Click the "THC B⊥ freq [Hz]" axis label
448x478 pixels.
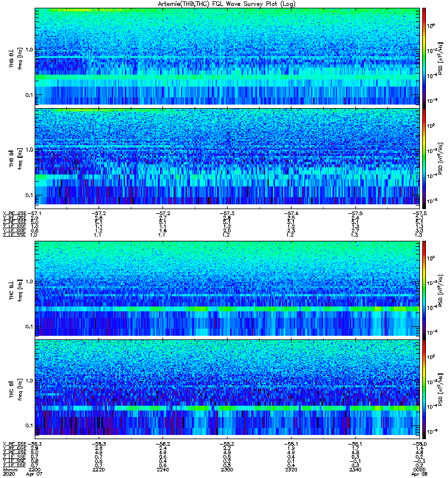coord(16,290)
